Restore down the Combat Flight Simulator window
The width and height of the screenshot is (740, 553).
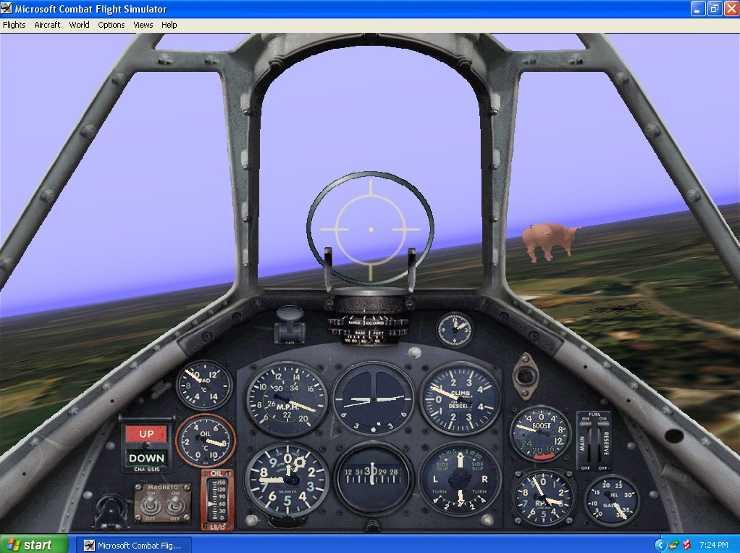pos(715,8)
